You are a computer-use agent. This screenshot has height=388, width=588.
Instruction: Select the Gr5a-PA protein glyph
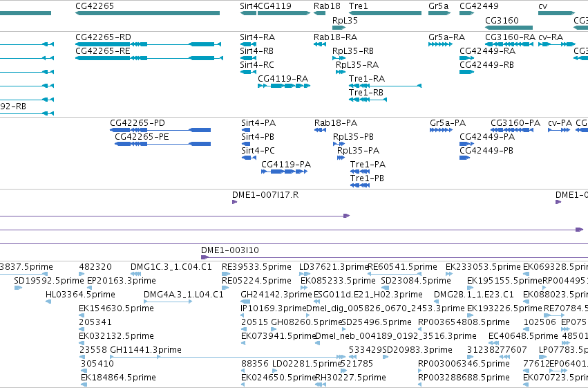[x=442, y=130]
